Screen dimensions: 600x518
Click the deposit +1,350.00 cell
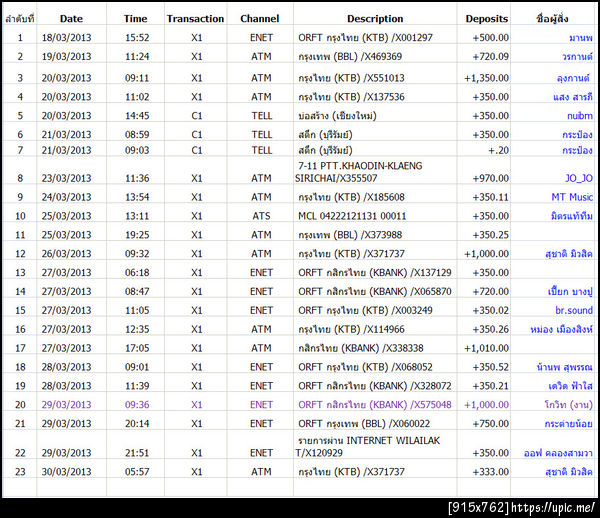[x=486, y=78]
